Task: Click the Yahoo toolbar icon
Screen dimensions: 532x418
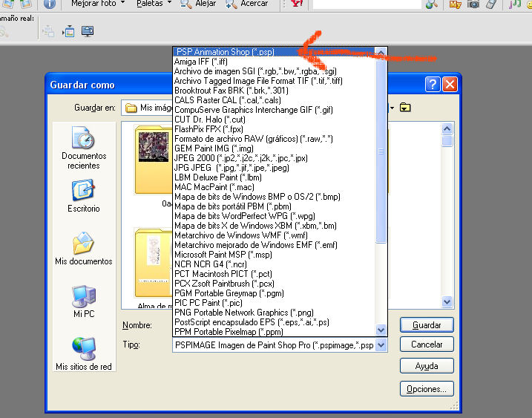Action: [296, 4]
